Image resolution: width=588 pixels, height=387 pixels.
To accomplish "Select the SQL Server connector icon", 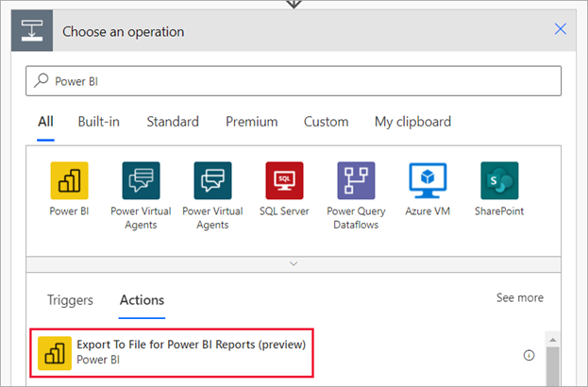I will click(284, 180).
